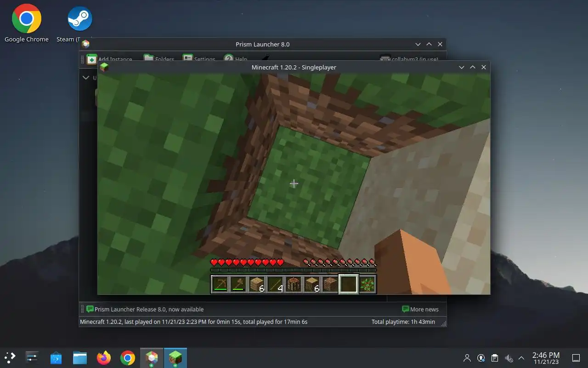
Task: Select the dirt block hotbar slot
Action: pos(330,284)
